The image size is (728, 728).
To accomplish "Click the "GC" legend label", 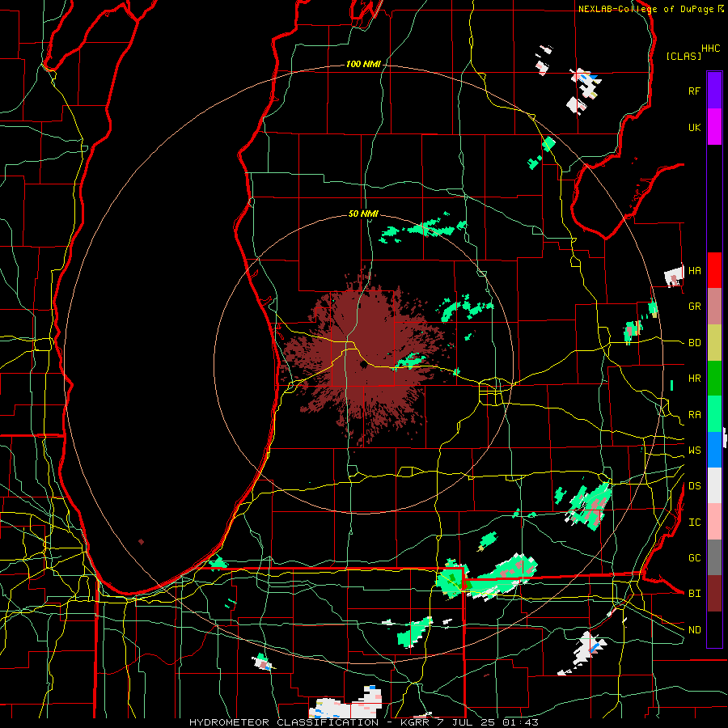I will [694, 558].
